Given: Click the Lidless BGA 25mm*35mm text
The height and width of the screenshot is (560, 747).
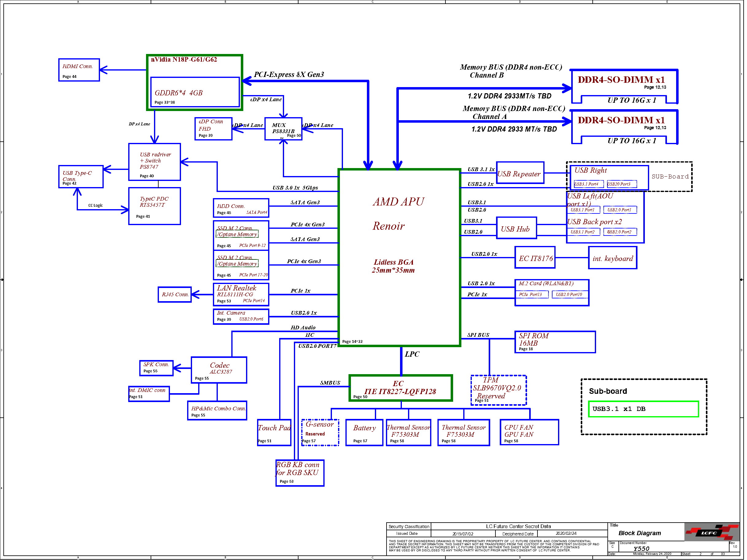Looking at the screenshot, I should 393,266.
